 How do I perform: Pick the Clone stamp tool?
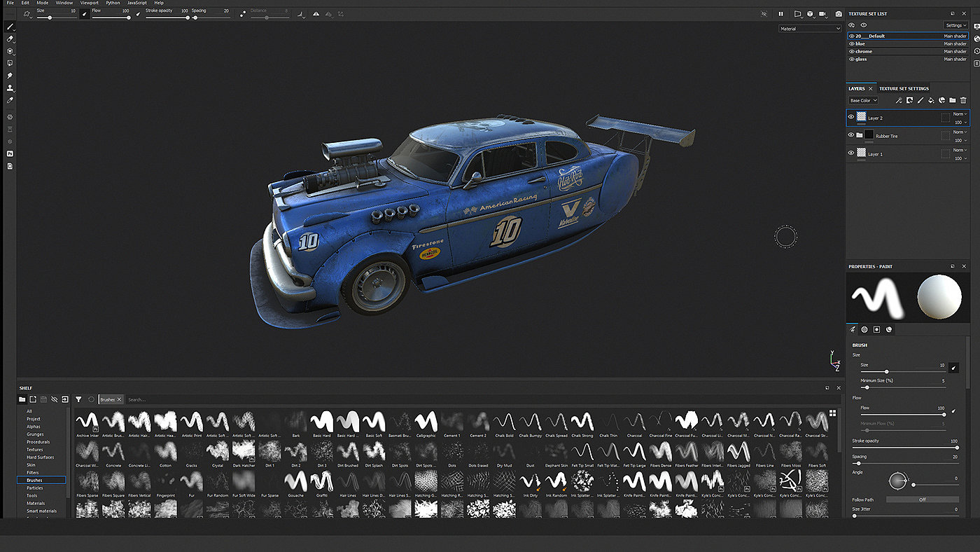[x=10, y=88]
